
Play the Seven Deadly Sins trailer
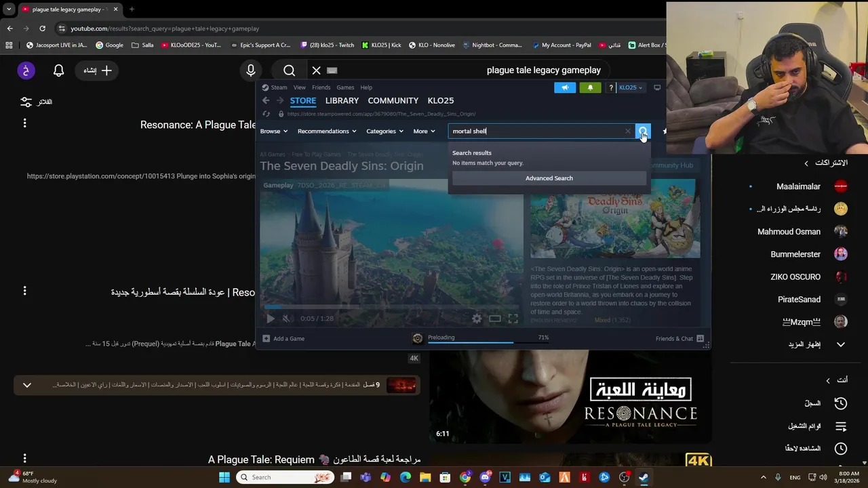pos(270,319)
